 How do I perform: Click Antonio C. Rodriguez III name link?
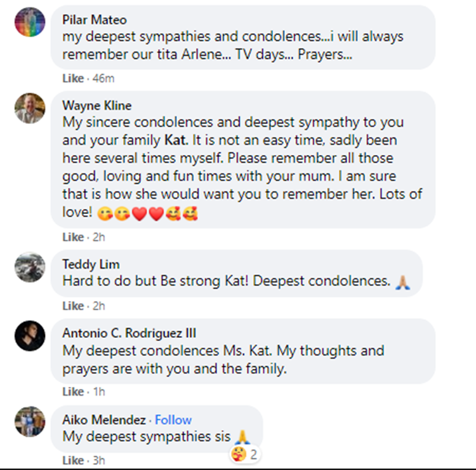tap(129, 333)
